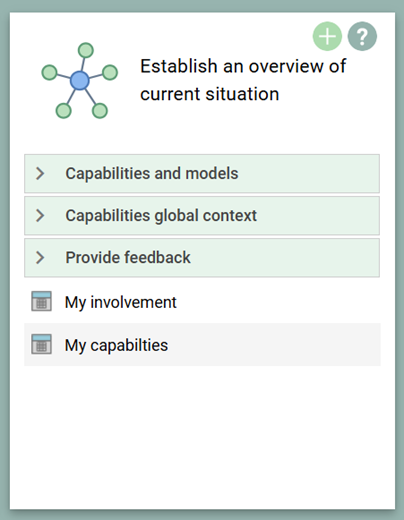Open help via the question mark icon

tap(362, 36)
